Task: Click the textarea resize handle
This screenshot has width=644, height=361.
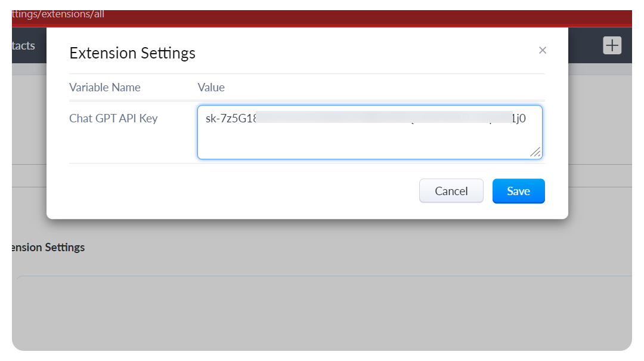Action: [x=535, y=153]
